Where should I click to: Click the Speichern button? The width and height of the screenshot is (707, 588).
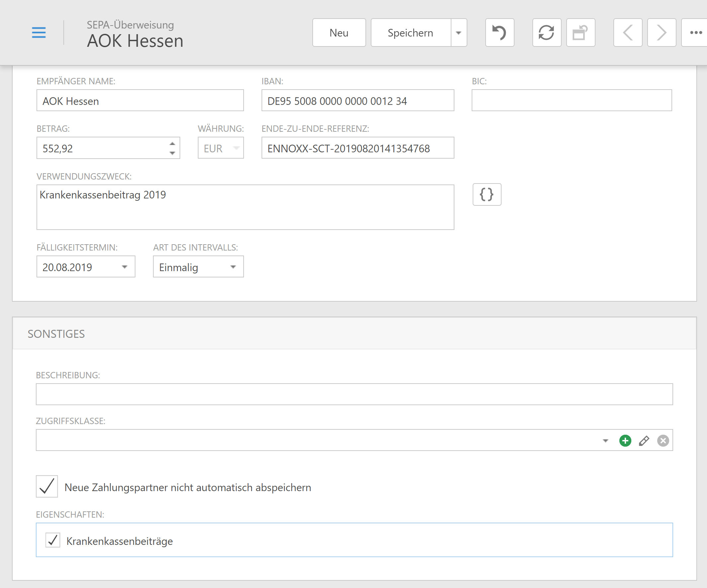click(x=410, y=33)
